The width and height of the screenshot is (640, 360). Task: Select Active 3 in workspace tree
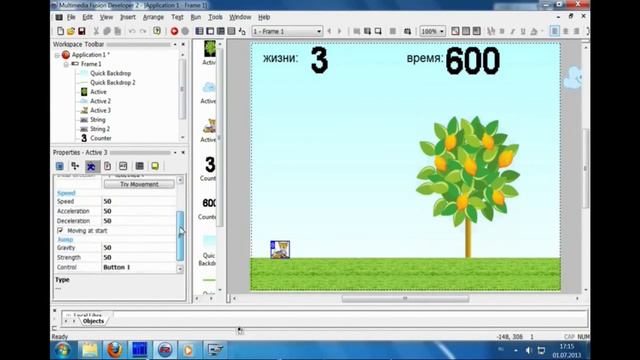(100, 110)
